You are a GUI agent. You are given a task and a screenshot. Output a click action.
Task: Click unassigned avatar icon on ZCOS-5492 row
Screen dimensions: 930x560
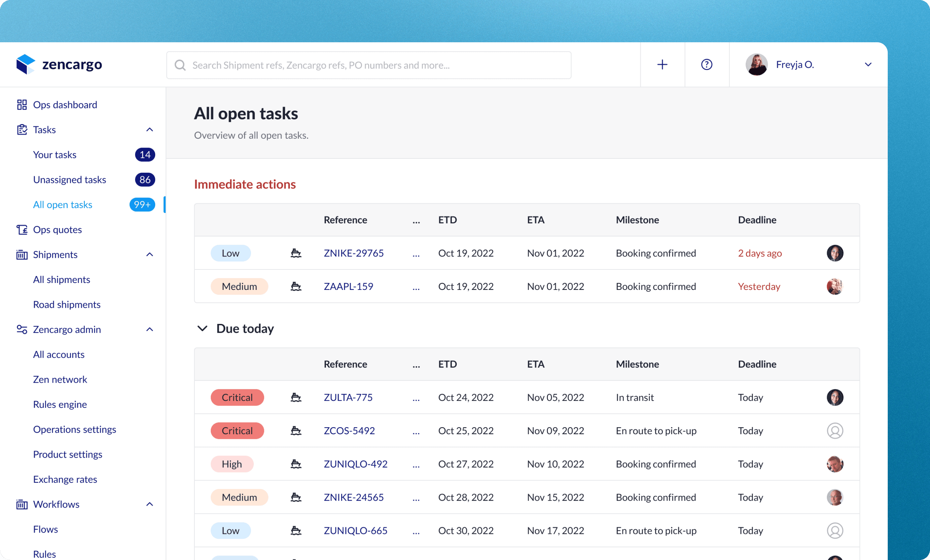[x=835, y=431]
